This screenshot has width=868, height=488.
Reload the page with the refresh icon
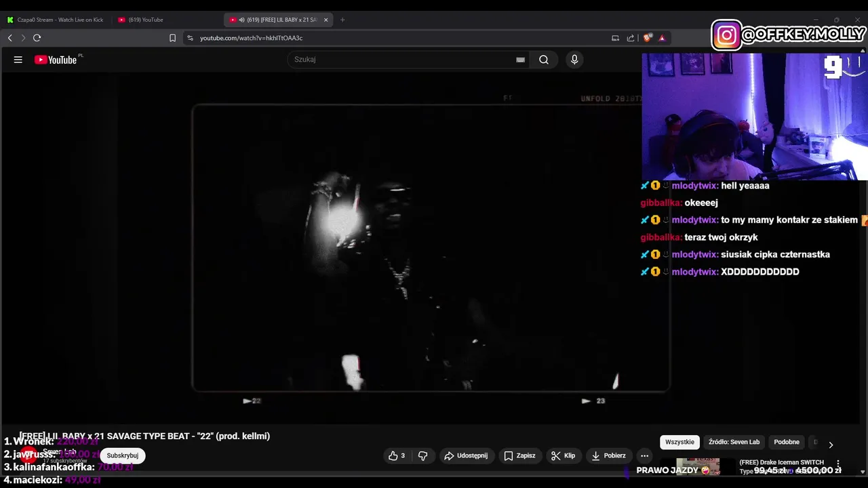pos(37,38)
